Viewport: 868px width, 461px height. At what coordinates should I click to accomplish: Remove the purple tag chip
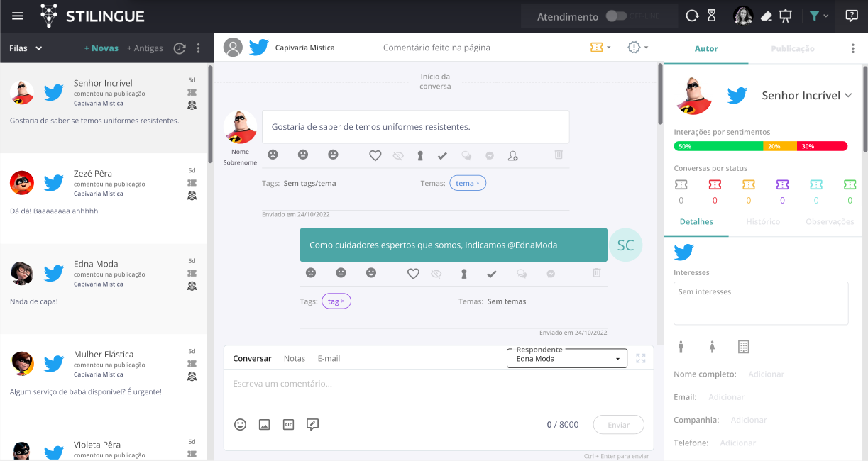coord(343,301)
